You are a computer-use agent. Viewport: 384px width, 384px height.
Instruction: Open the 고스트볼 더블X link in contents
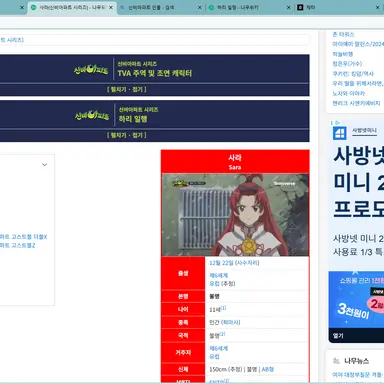tap(23, 237)
